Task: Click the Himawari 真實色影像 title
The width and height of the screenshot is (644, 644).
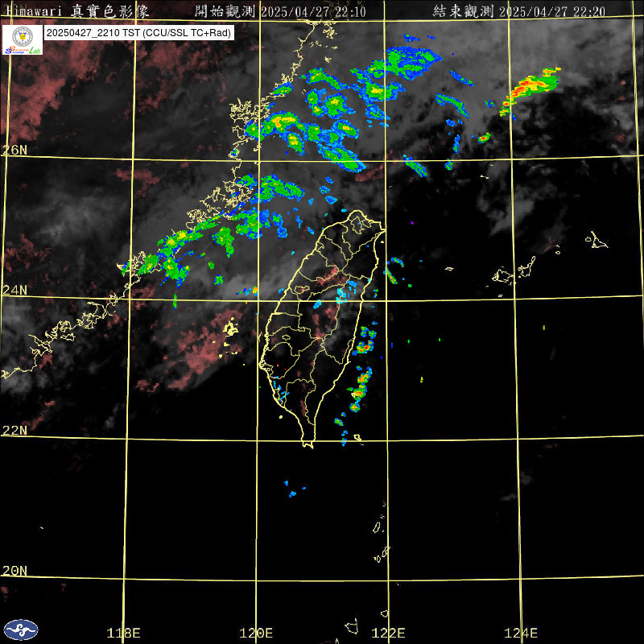Action: [x=78, y=11]
